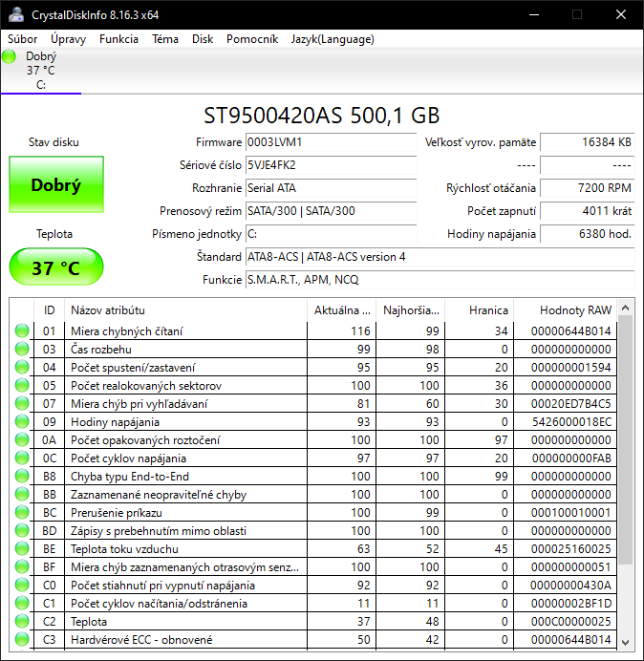Click the Funkcie field S.M.A.R.T., APM, NCQ
Image resolution: width=644 pixels, height=661 pixels.
pyautogui.click(x=440, y=280)
